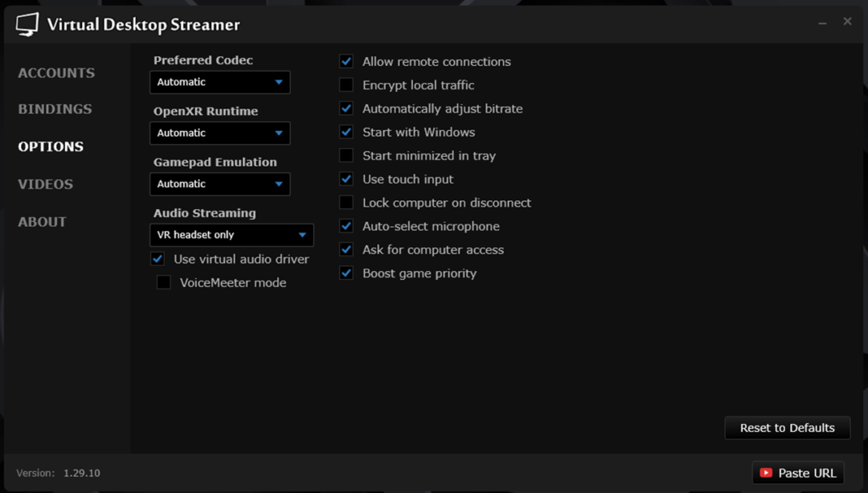Image resolution: width=868 pixels, height=493 pixels.
Task: Click the Virtual Desktop Streamer monitor logo
Action: click(27, 25)
